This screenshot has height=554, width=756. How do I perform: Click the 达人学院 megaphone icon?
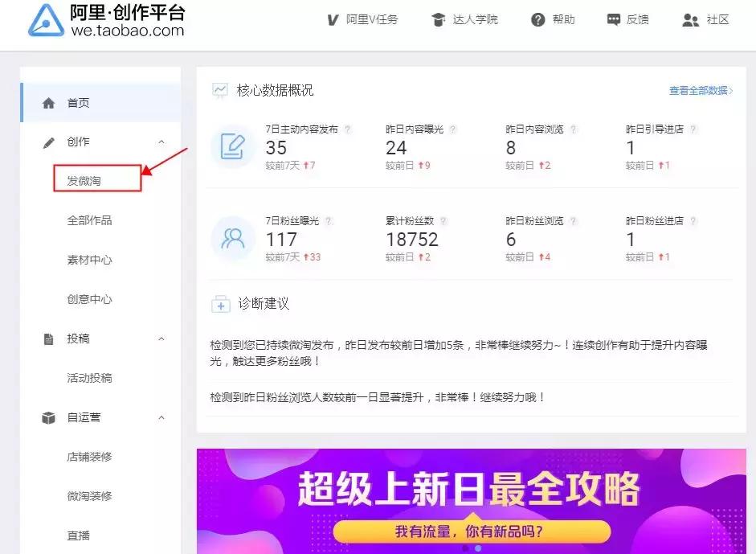437,20
